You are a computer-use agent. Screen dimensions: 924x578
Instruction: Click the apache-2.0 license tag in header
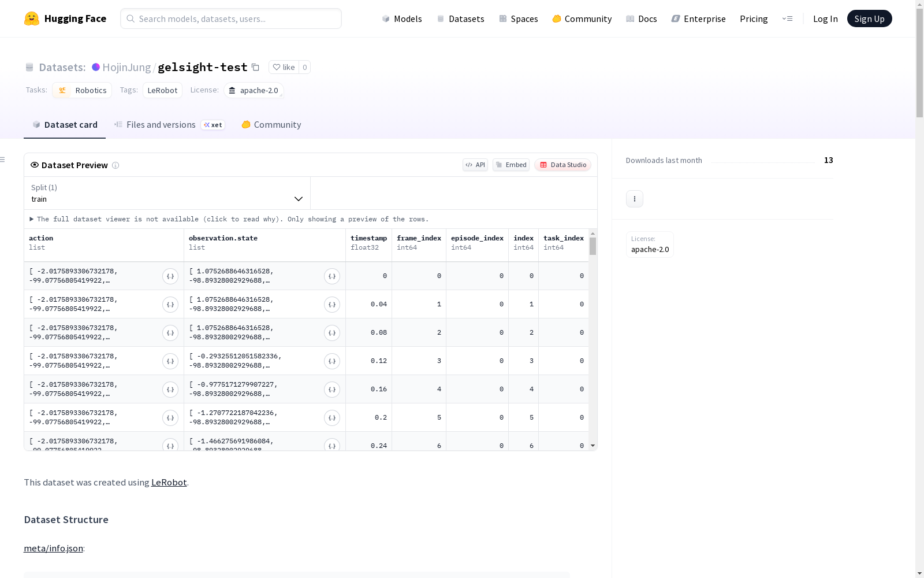(254, 90)
